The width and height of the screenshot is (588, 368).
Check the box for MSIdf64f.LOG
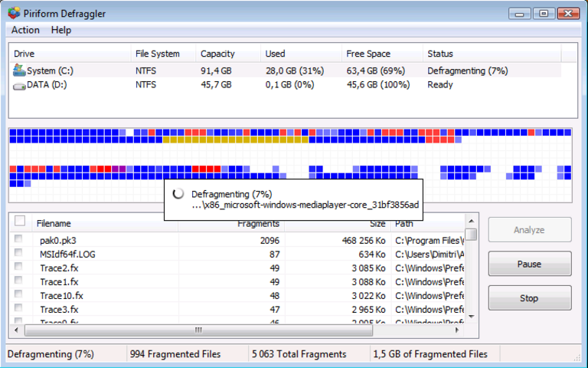pos(18,252)
